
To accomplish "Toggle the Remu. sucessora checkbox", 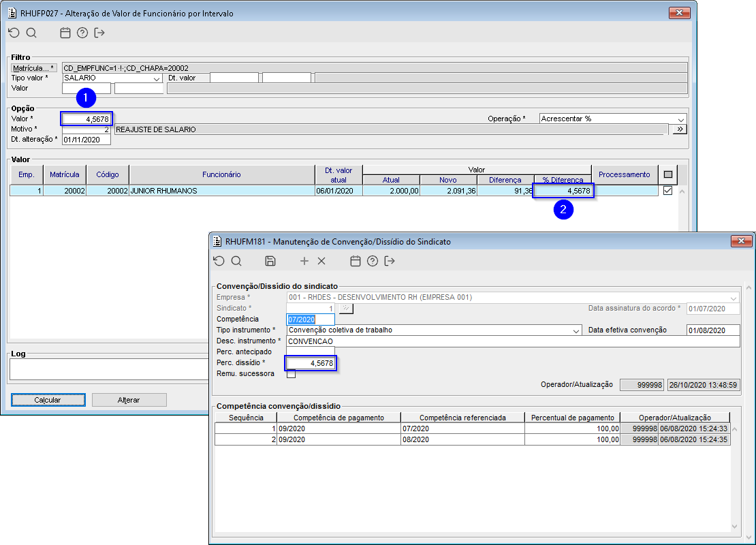I will (x=292, y=374).
